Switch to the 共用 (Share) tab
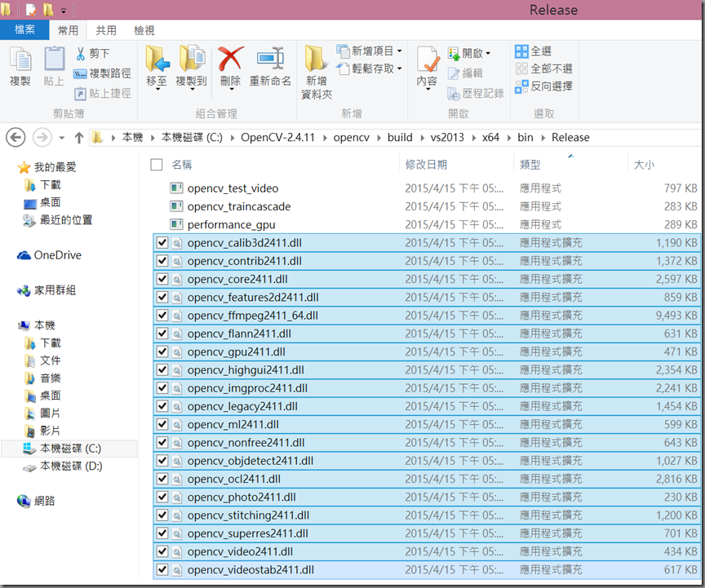Screen dimensions: 705x588 click(x=106, y=30)
